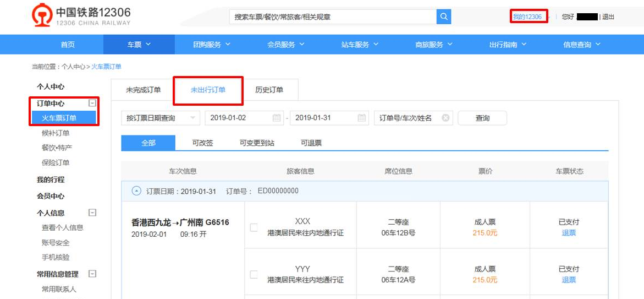This screenshot has width=644, height=299.
Task: Switch to the 未出行订单 tab
Action: 208,90
